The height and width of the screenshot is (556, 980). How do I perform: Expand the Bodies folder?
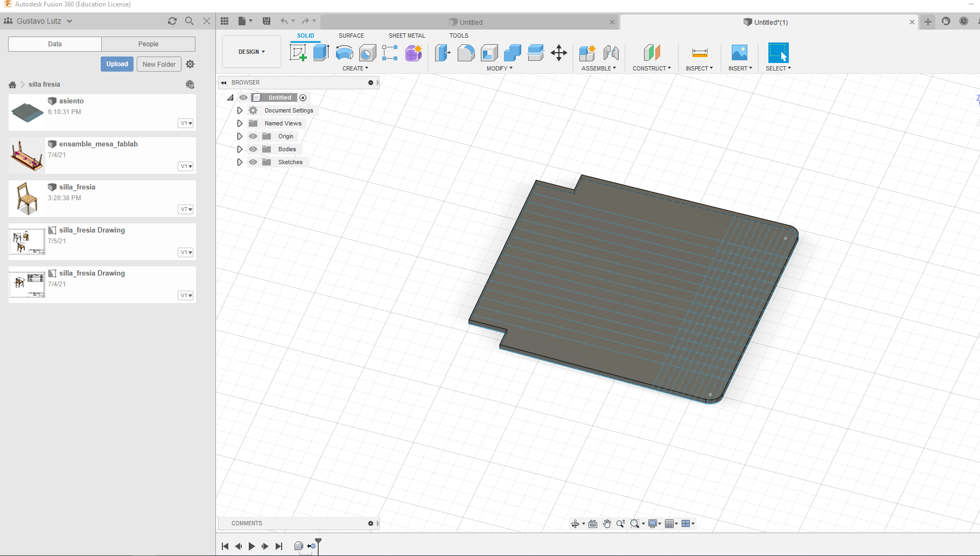(240, 149)
